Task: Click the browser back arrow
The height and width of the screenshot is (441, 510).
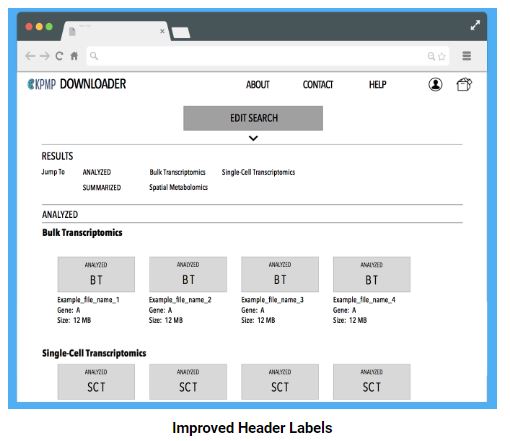Action: point(30,56)
